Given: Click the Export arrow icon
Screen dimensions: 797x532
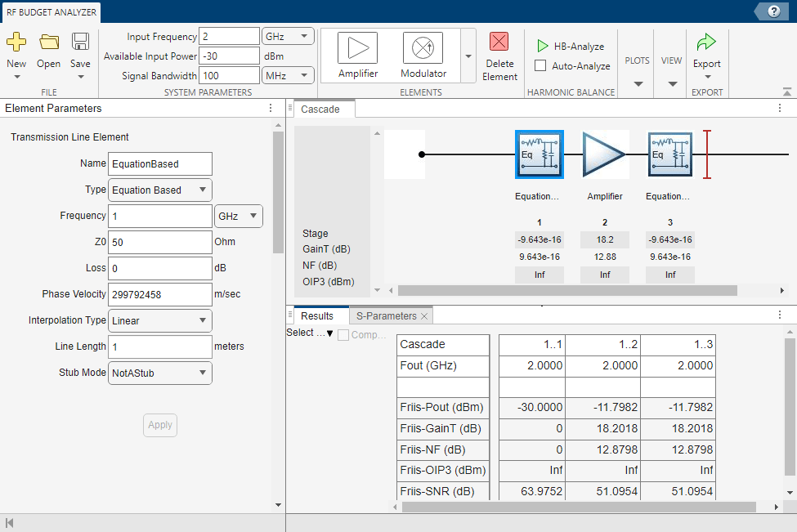Looking at the screenshot, I should pyautogui.click(x=706, y=42).
